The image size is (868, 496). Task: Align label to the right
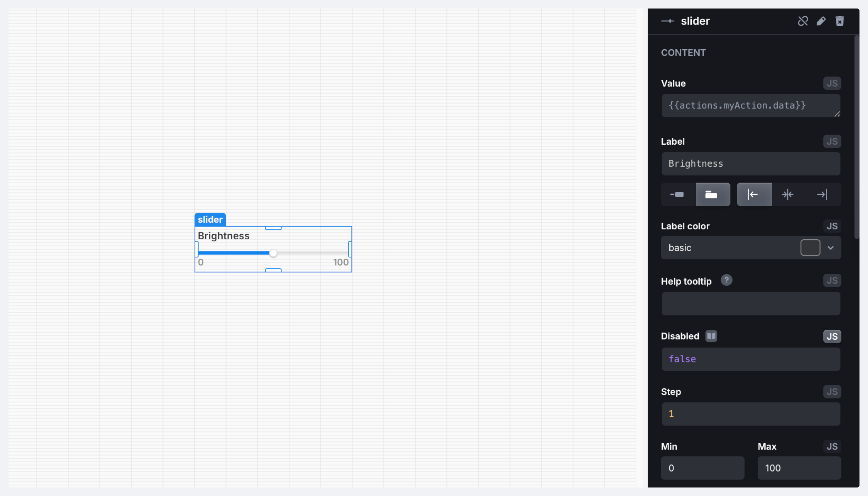[822, 194]
